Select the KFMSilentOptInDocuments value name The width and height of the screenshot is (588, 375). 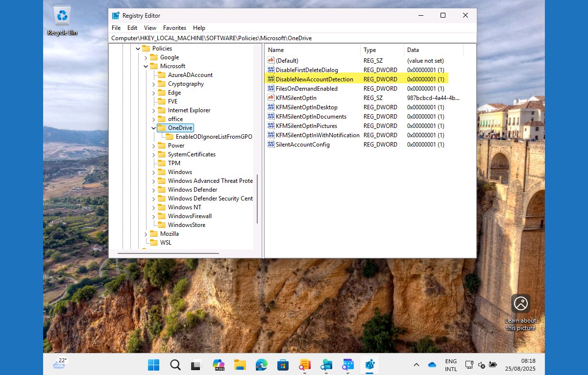311,117
